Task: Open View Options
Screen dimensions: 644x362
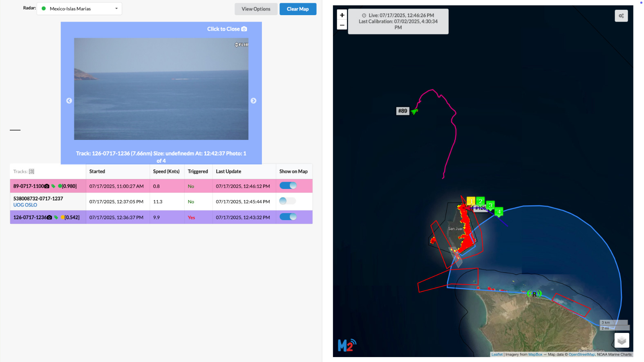Action: [256, 9]
